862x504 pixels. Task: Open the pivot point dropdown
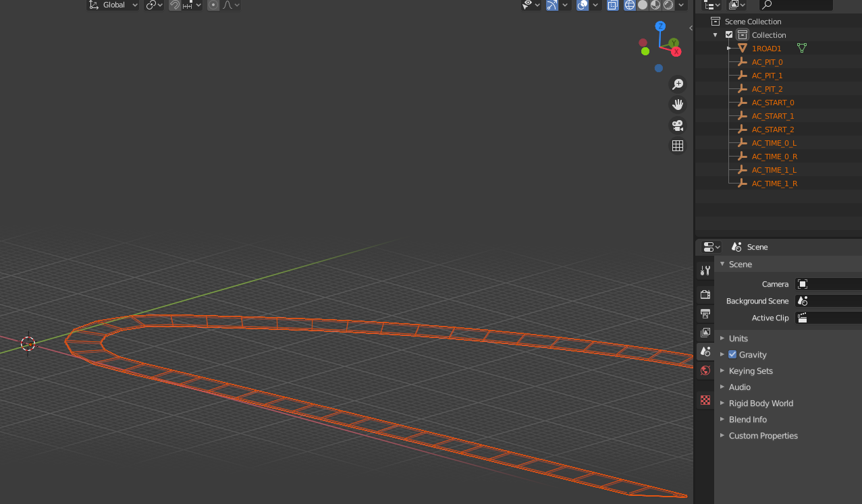155,5
